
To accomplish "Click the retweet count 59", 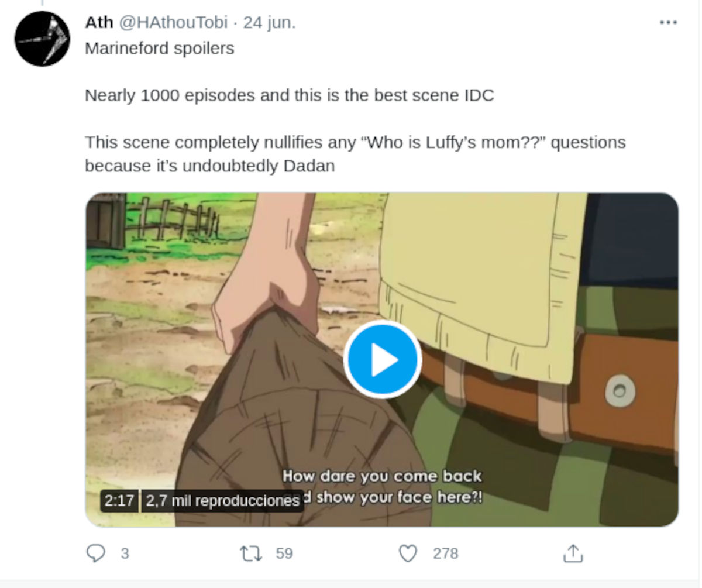I will coord(284,553).
